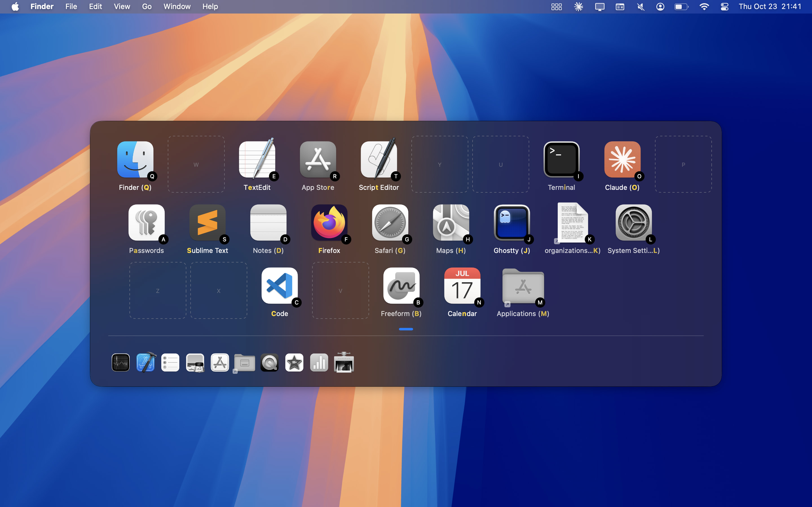Launch the Claude app icon

tap(622, 160)
